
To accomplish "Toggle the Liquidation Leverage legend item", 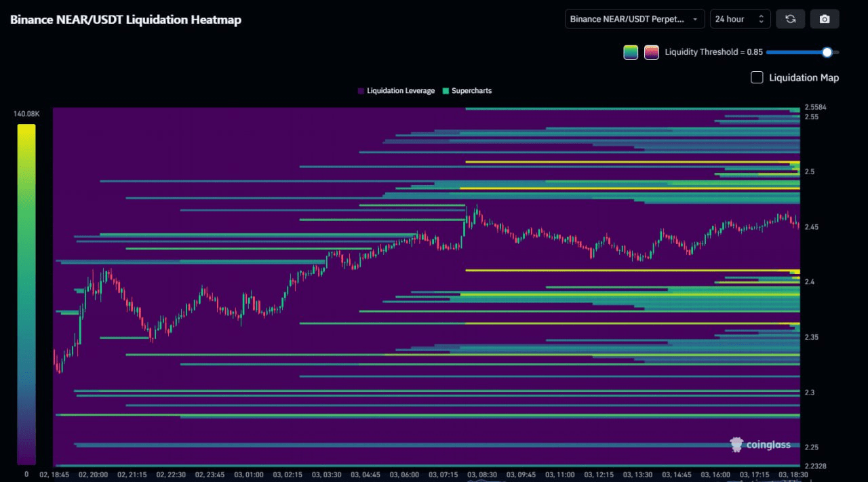I will tap(396, 91).
